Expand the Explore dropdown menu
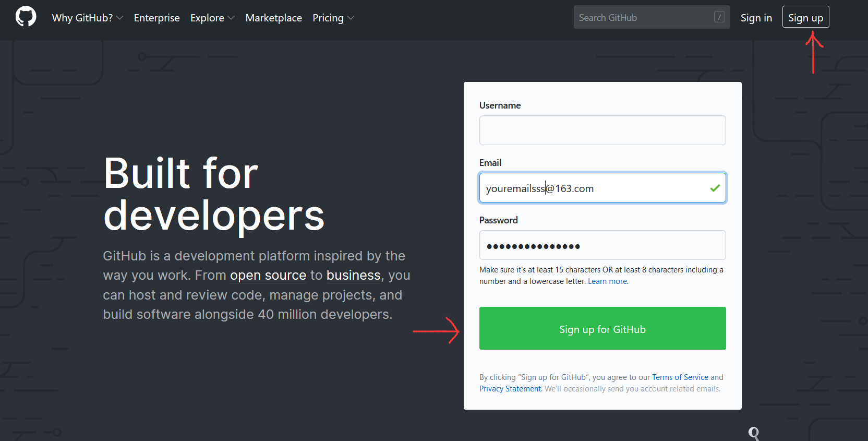Image resolution: width=868 pixels, height=441 pixels. [x=212, y=18]
